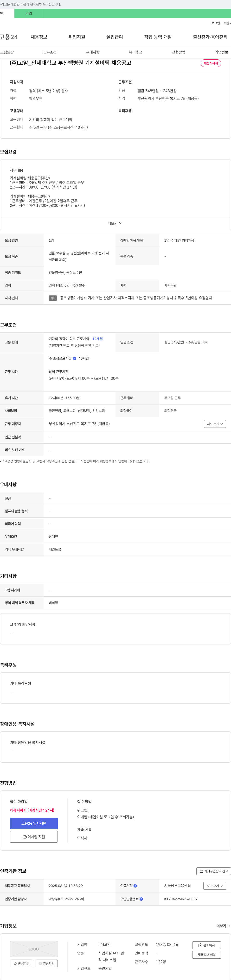Click registration number K120422506240007
The width and height of the screenshot is (231, 980).
(x=181, y=899)
